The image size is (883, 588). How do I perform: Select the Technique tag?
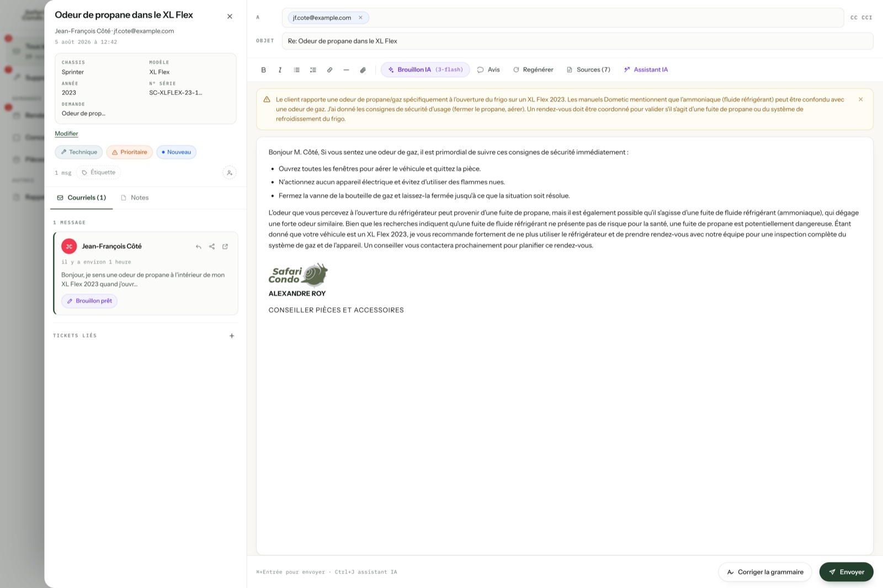click(78, 152)
